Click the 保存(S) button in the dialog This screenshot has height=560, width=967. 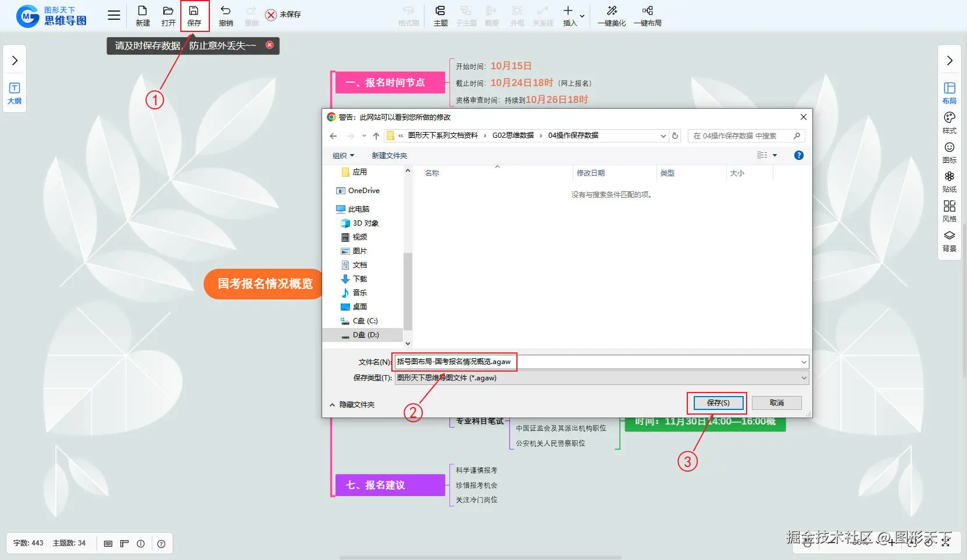[x=718, y=403]
